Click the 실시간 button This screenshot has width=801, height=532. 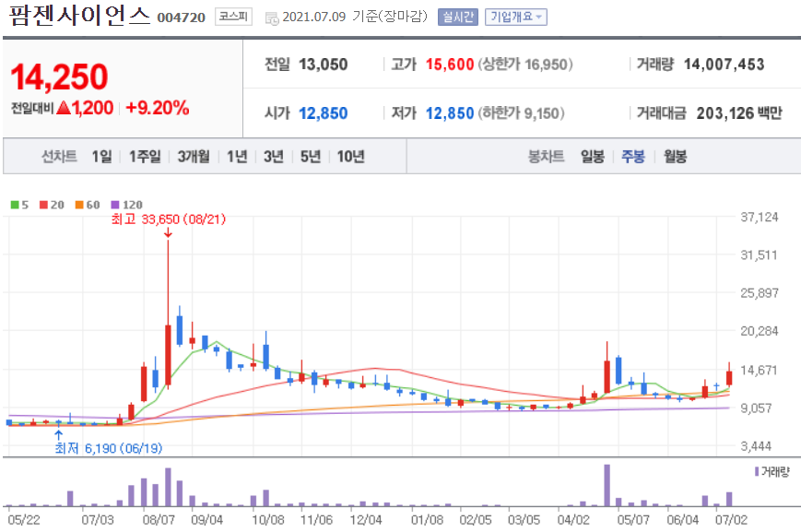(458, 17)
